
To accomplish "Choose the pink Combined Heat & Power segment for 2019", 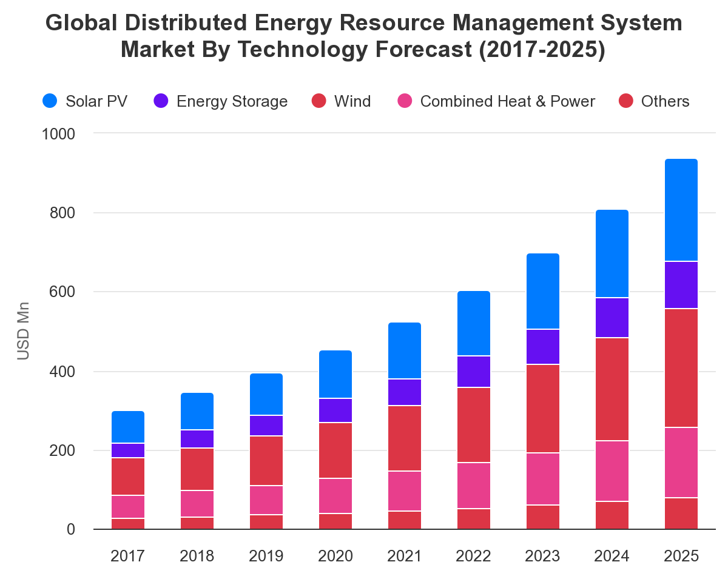I will pos(266,500).
